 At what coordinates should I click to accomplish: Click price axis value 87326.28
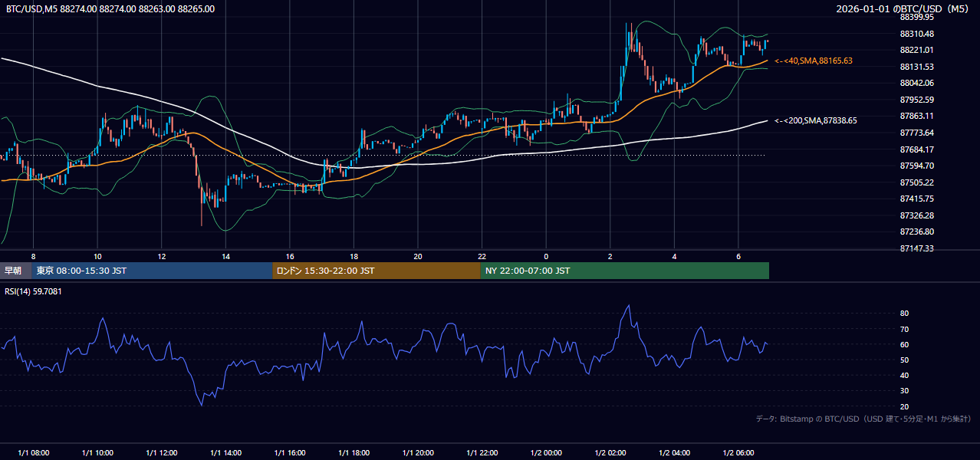(x=916, y=215)
